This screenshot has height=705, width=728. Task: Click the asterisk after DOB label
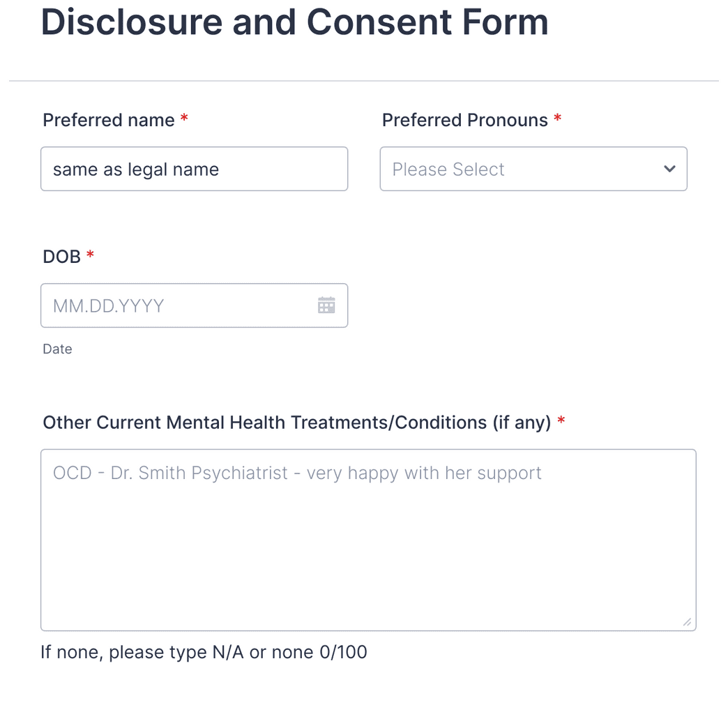click(89, 255)
